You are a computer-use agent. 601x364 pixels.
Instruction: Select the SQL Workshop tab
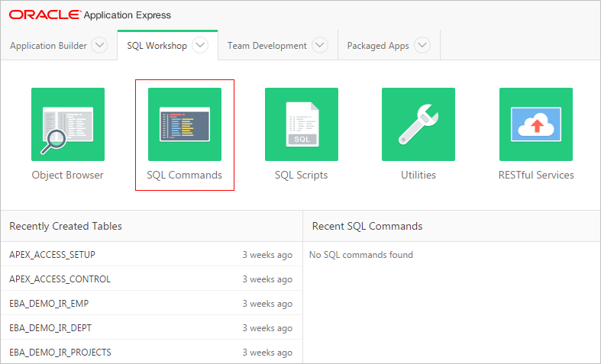157,46
